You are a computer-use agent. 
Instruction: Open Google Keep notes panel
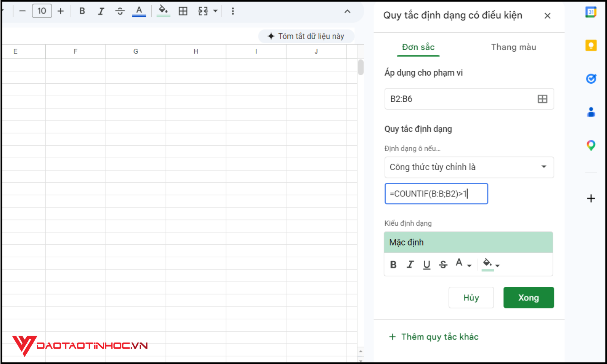pyautogui.click(x=591, y=45)
